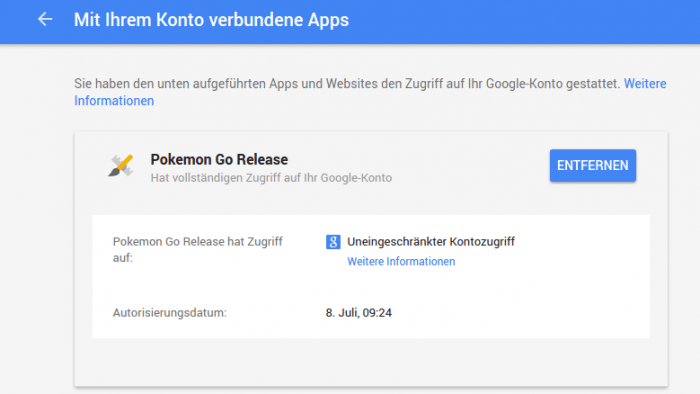Screen dimensions: 700x394
Task: Click the 'Autorisierungsdatum:' label
Action: coord(170,312)
